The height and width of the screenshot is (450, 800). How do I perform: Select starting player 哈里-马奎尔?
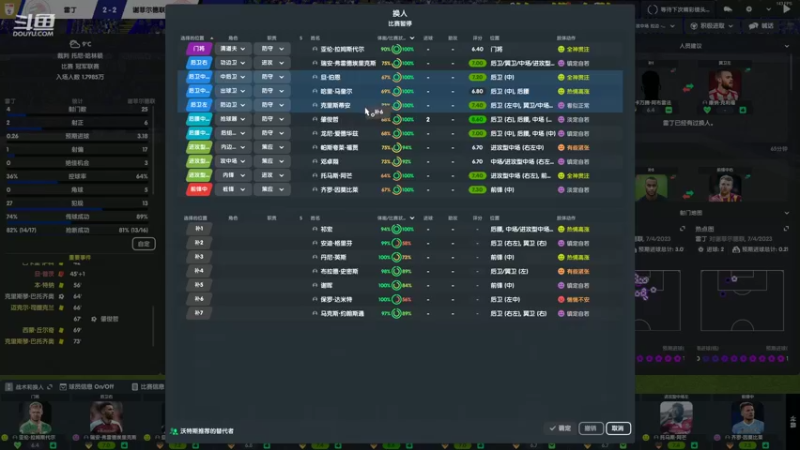click(x=336, y=91)
